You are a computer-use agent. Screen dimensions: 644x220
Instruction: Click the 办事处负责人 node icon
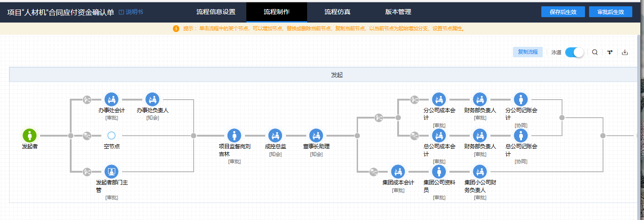point(152,99)
